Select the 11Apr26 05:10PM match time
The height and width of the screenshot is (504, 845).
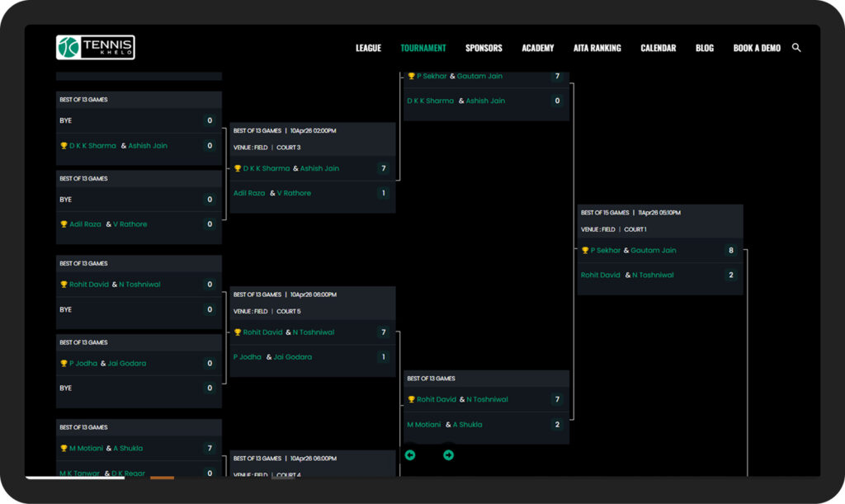tap(659, 213)
